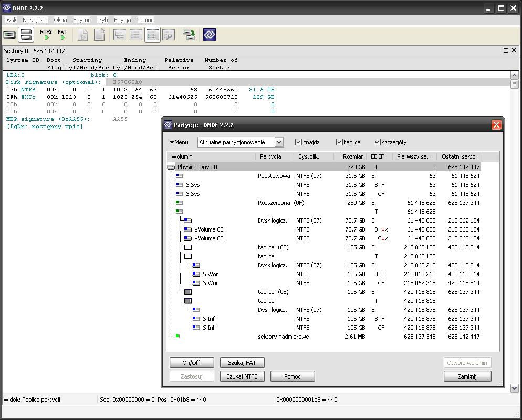Screen dimensions: 522x420
Task: Click the dropdown arrow beside Aktualne partycjonowanie
Action: pyautogui.click(x=279, y=142)
